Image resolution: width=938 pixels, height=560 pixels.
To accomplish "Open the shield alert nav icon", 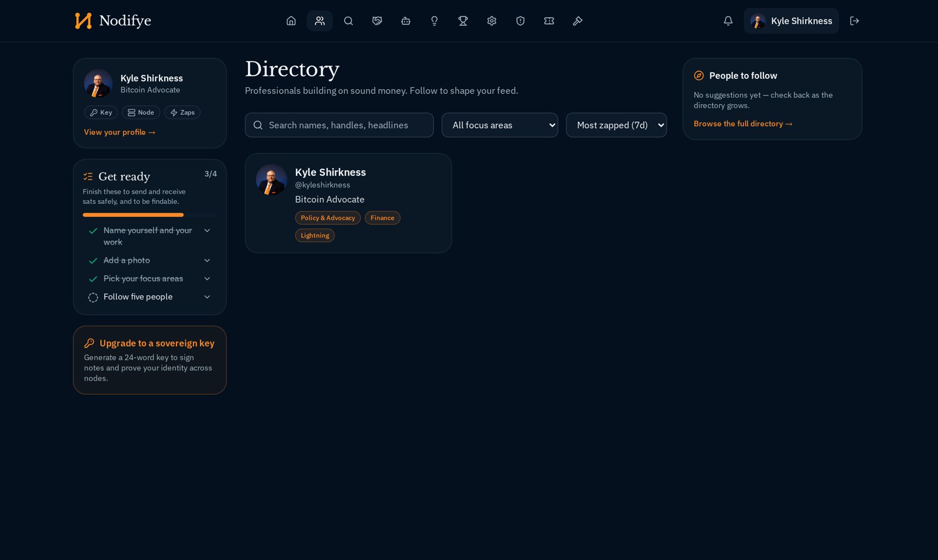I will coord(521,21).
